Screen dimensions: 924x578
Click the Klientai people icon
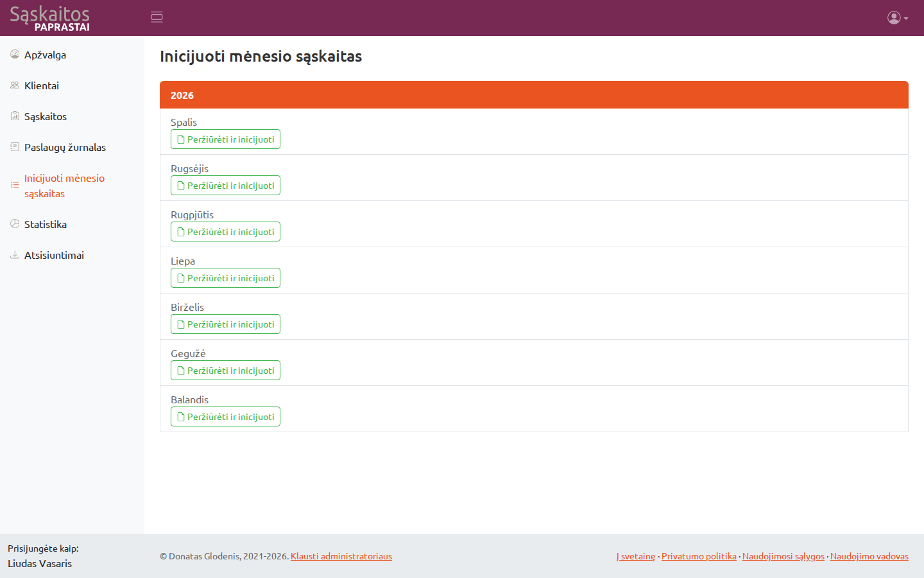pos(15,85)
